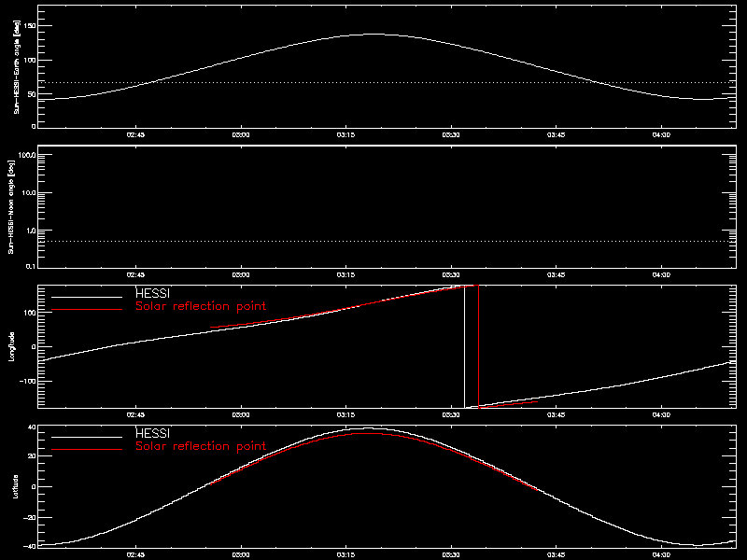The image size is (747, 560).
Task: Click white HESSI legend line in Latitude plot
Action: (x=87, y=437)
